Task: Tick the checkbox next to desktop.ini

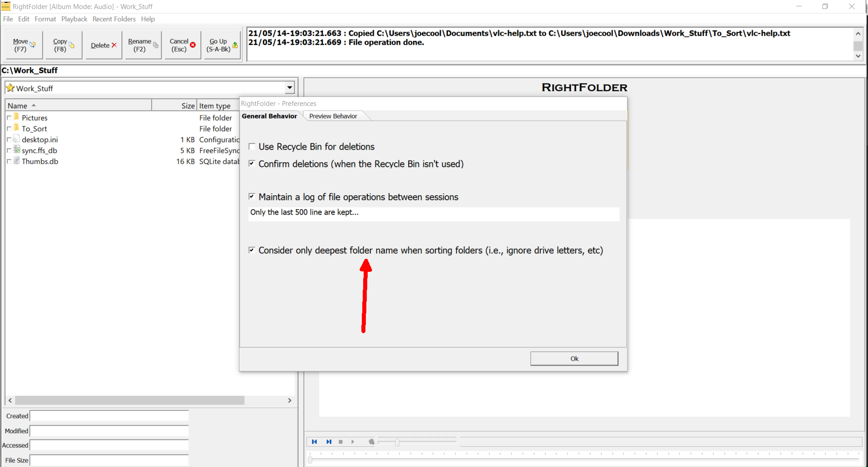Action: (x=9, y=140)
